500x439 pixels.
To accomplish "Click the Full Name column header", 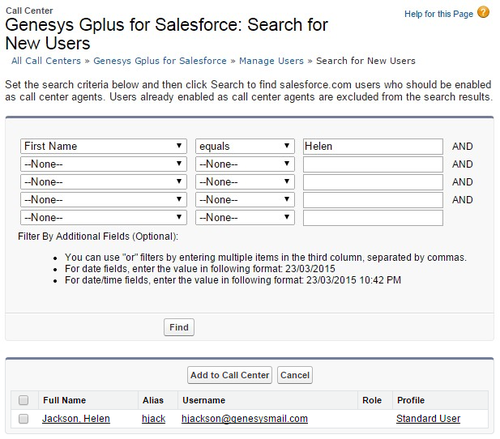I will (x=64, y=400).
